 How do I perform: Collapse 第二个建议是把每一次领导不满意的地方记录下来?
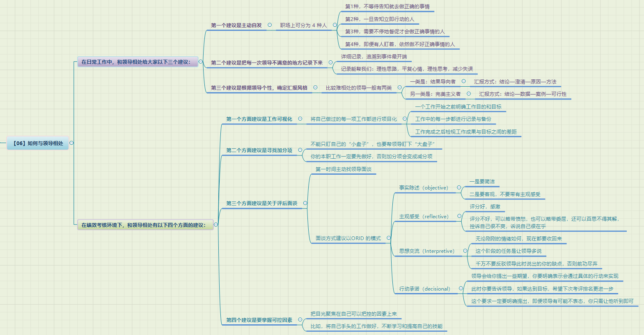pyautogui.click(x=330, y=62)
